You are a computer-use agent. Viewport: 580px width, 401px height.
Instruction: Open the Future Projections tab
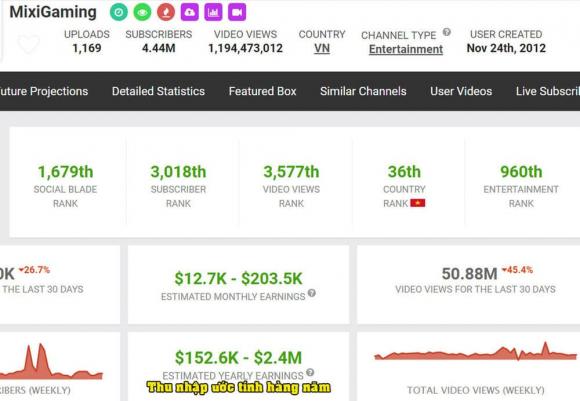(44, 91)
